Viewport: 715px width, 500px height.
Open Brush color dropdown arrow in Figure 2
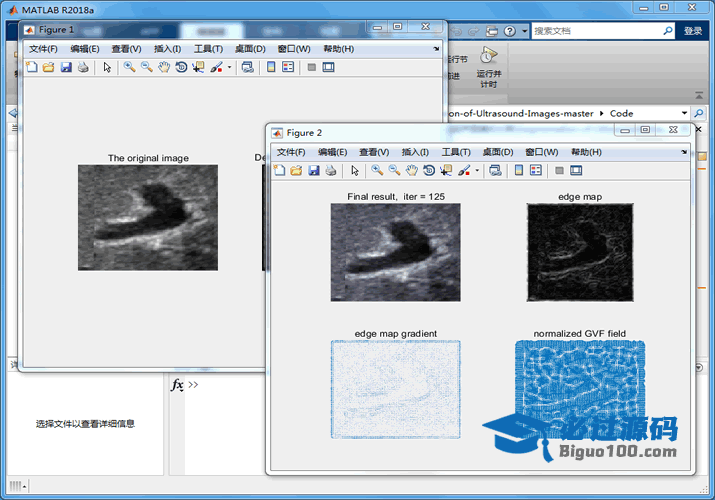(477, 170)
